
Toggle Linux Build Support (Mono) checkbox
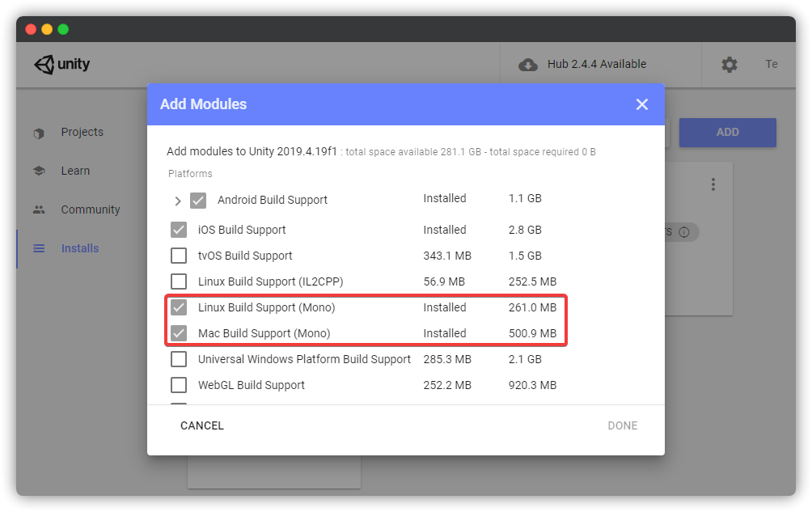[179, 307]
